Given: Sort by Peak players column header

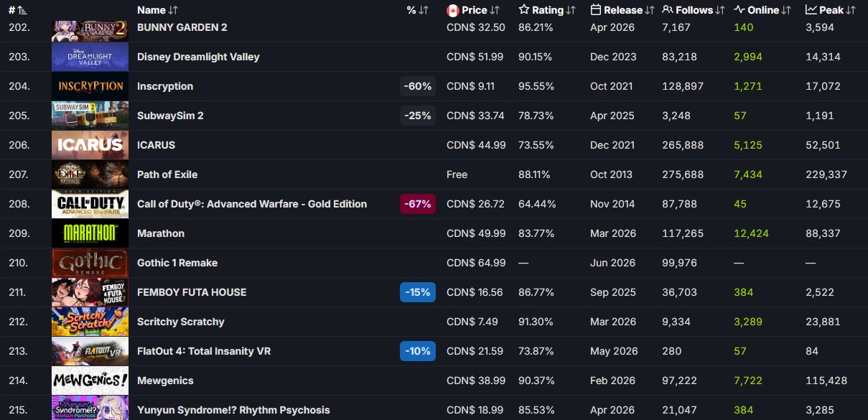Looking at the screenshot, I should (831, 10).
